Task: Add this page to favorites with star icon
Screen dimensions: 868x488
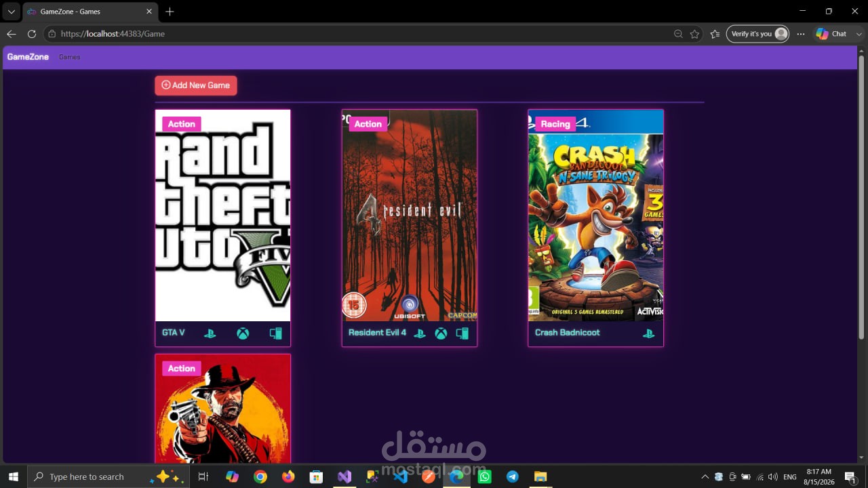Action: 694,34
